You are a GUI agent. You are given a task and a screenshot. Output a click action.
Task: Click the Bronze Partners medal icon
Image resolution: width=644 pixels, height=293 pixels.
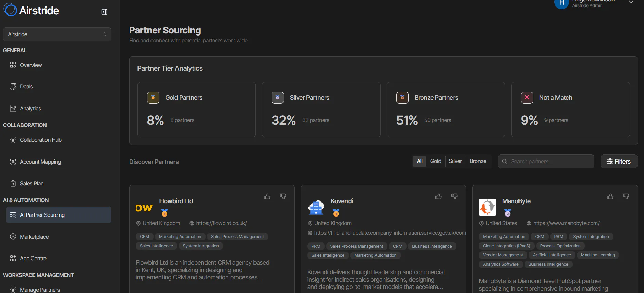(403, 98)
